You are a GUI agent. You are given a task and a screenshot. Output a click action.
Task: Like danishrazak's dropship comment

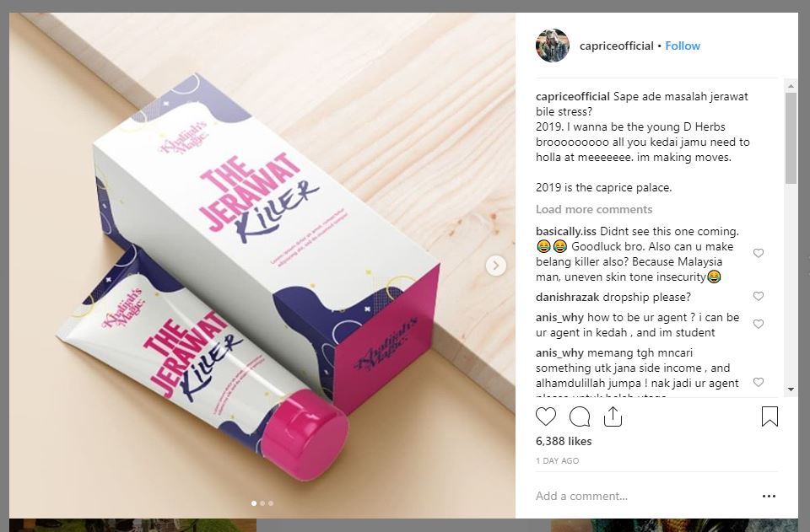click(x=759, y=296)
